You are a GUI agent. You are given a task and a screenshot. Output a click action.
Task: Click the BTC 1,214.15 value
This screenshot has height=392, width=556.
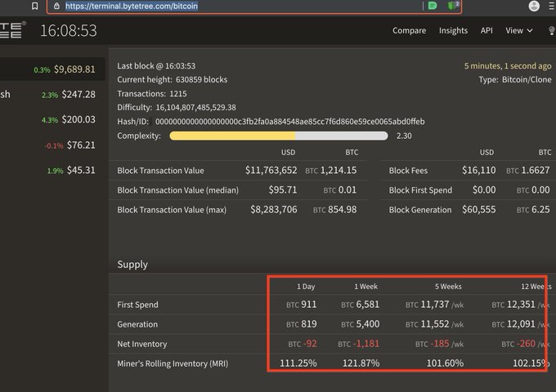(x=331, y=171)
